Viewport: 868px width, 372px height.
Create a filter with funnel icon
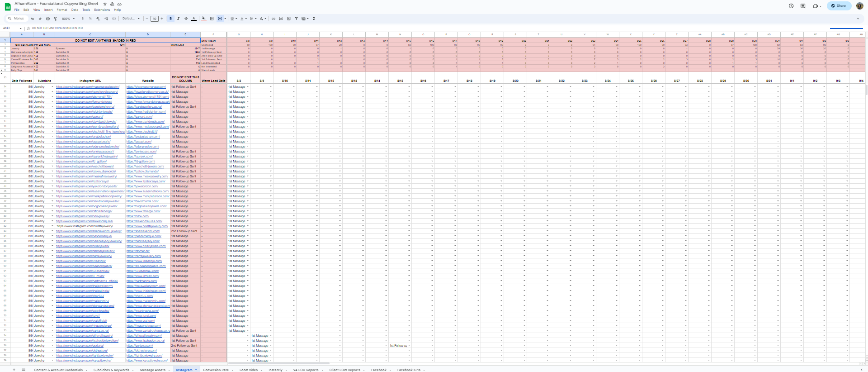click(x=297, y=19)
